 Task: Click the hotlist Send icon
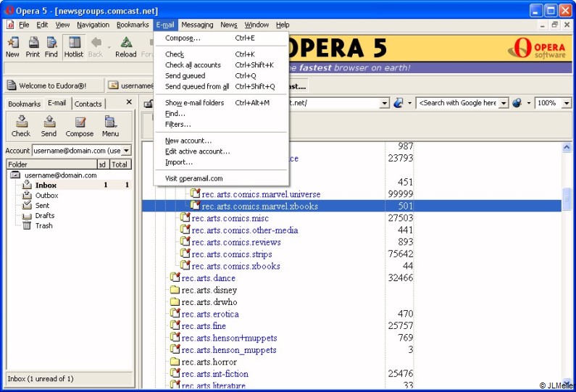pyautogui.click(x=49, y=126)
